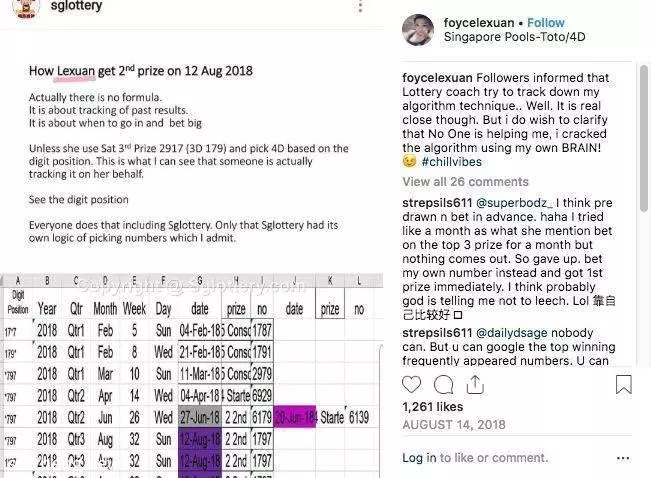This screenshot has width=651, height=478.
Task: View the 1,261 likes list
Action: pyautogui.click(x=432, y=407)
